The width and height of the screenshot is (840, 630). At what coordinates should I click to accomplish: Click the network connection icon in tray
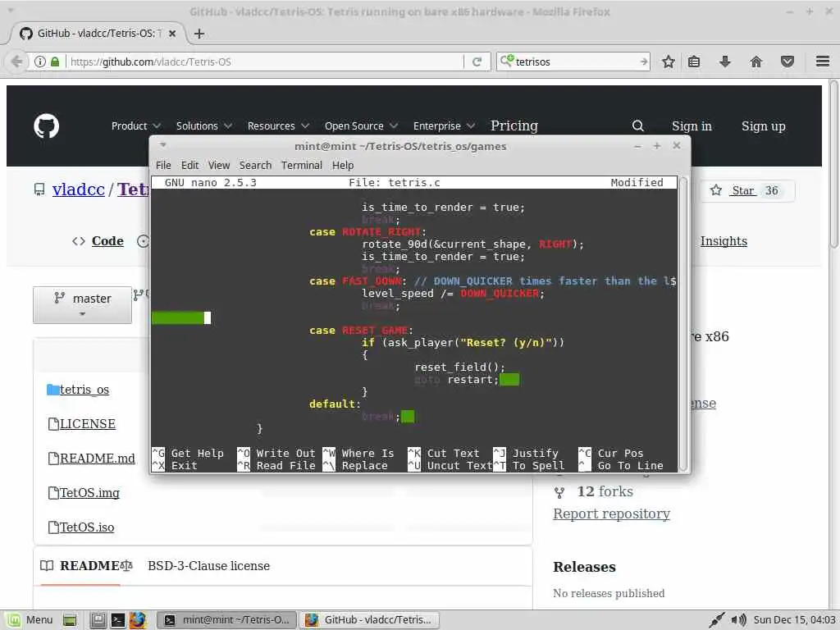(716, 620)
